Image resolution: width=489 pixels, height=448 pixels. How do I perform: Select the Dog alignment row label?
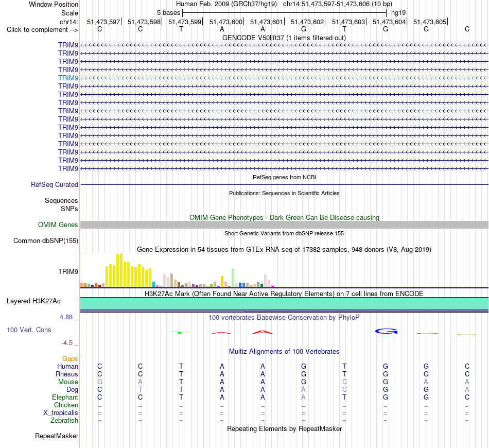pos(73,390)
